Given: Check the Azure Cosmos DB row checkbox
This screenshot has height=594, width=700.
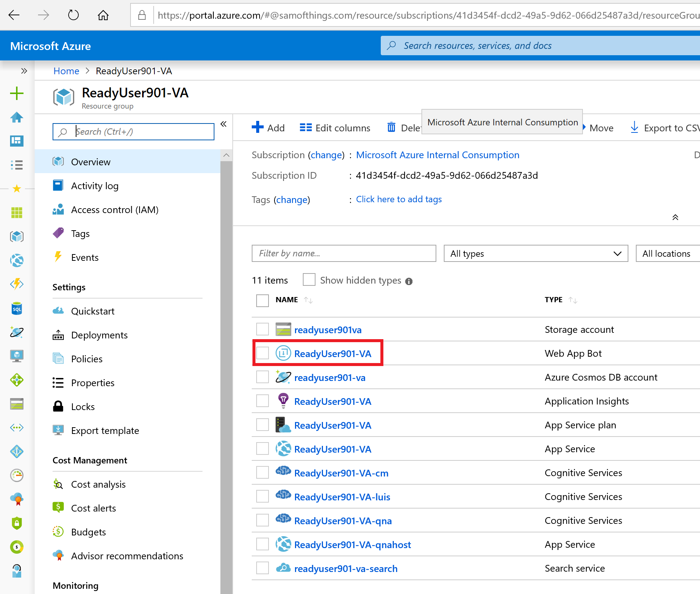Looking at the screenshot, I should click(x=263, y=377).
